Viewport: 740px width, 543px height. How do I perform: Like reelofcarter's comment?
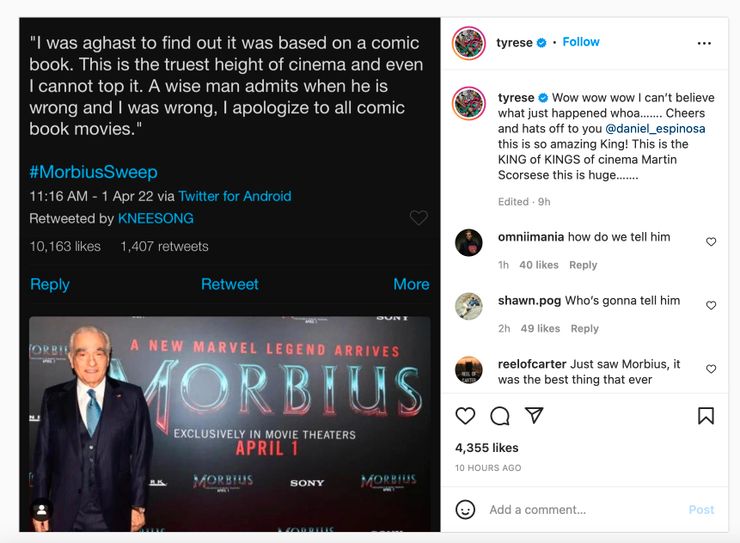pos(711,369)
